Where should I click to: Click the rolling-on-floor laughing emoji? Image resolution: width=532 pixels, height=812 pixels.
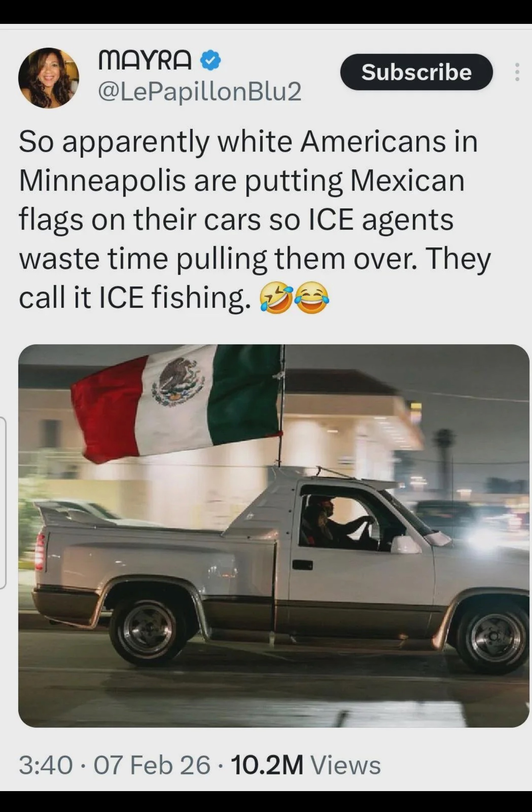click(x=276, y=299)
